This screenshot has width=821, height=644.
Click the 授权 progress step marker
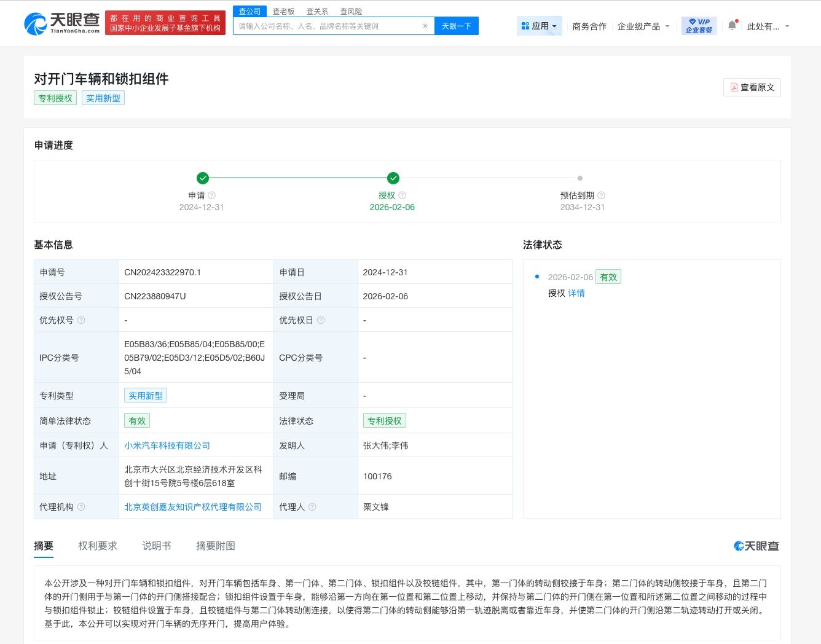pyautogui.click(x=393, y=178)
